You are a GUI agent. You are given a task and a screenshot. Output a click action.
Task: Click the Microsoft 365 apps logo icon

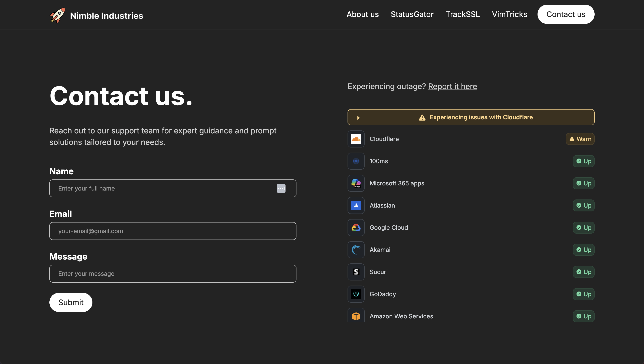pos(356,183)
